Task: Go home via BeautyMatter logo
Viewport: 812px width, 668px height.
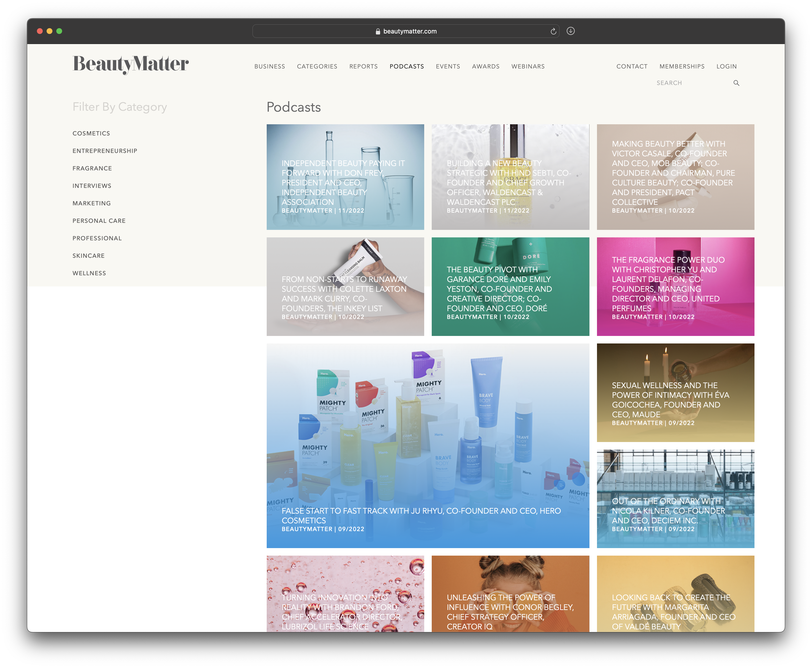Action: click(x=131, y=64)
